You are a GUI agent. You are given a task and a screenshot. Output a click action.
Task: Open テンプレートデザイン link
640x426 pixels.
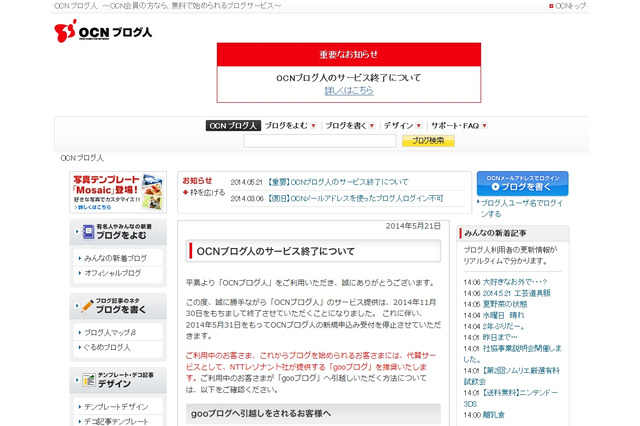(116, 407)
